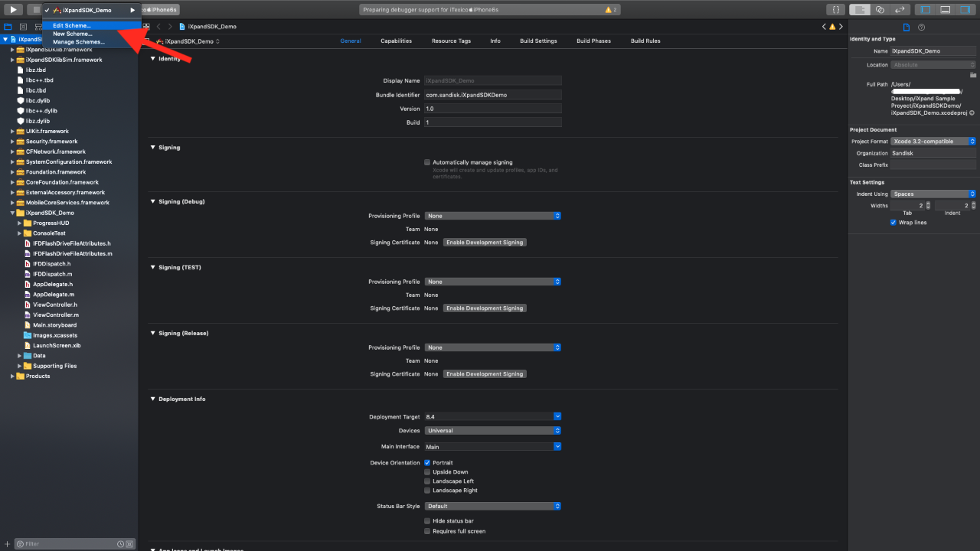Open Signing (TEST) Provisioning Profile dropdown

(x=493, y=282)
